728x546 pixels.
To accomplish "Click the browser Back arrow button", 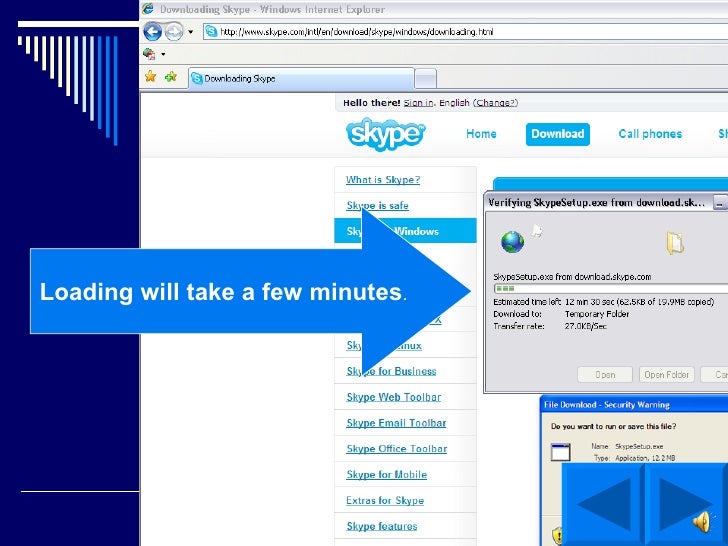I will pos(152,32).
